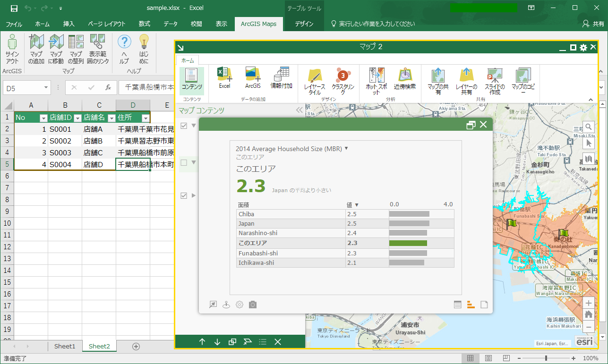Screen dimensions: 608x364
Task: Open the 店舗名 column filter dropdown
Action: pyautogui.click(x=111, y=118)
